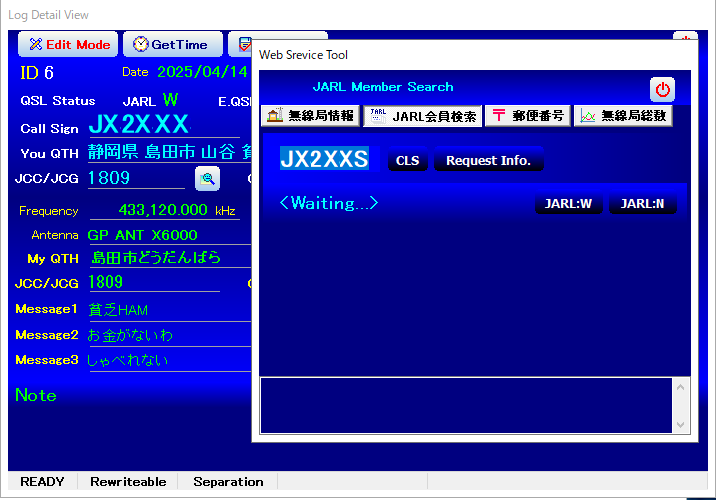
Task: Click the You QTH field 静岡県 島田市
Action: pyautogui.click(x=169, y=152)
